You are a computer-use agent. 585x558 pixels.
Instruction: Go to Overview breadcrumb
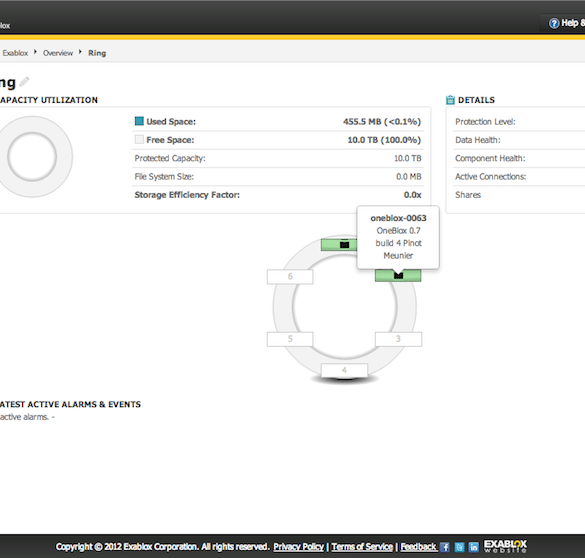coord(58,53)
